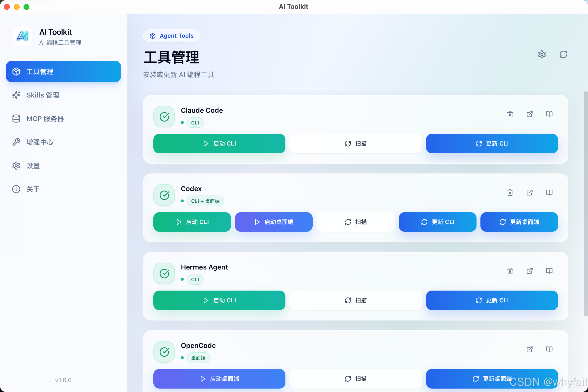Open 关于 in the sidebar

click(63, 189)
